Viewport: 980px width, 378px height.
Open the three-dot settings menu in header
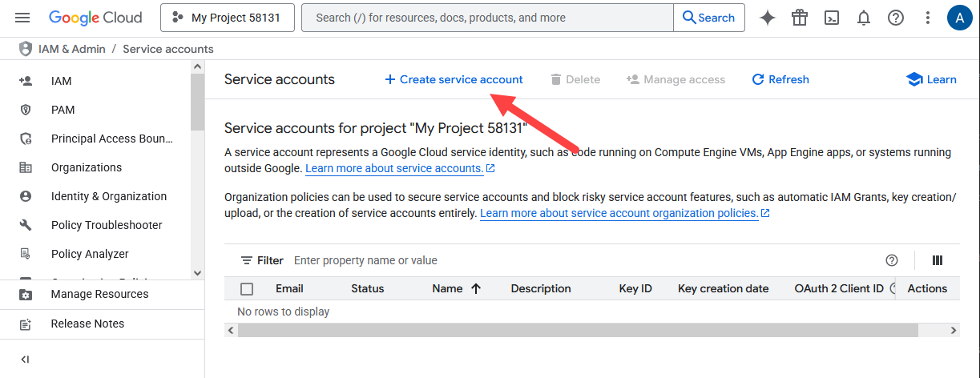[x=928, y=18]
